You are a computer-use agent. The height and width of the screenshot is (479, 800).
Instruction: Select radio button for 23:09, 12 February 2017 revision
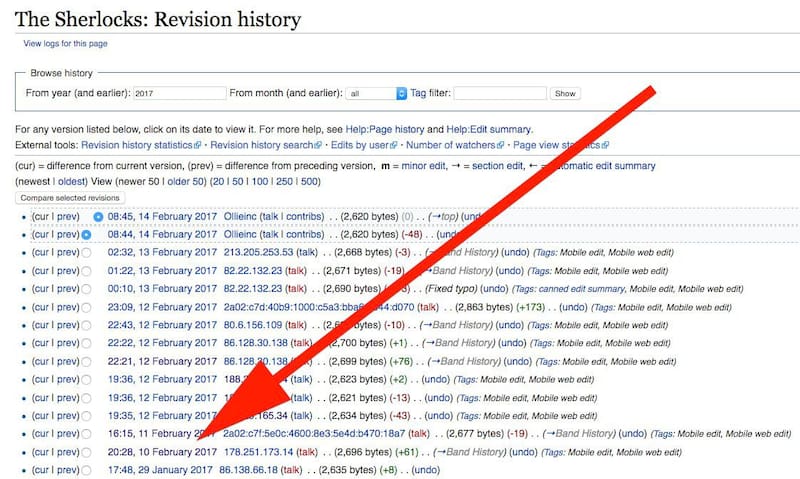click(x=85, y=307)
